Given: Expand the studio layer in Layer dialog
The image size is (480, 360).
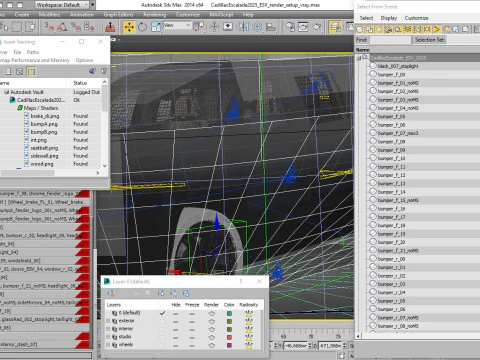Looking at the screenshot, I should (108, 337).
